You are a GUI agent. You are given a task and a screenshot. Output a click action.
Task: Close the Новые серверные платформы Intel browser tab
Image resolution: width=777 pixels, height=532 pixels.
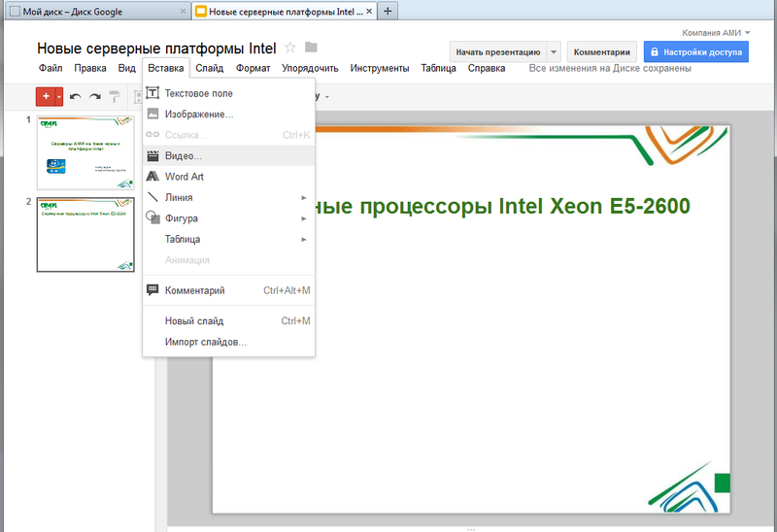[x=369, y=11]
